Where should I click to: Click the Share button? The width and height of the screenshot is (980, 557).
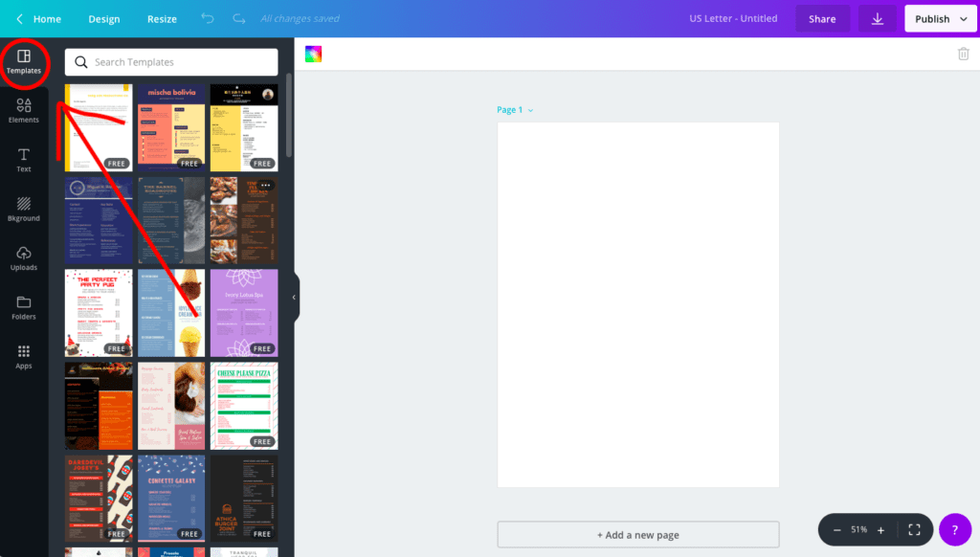(822, 19)
